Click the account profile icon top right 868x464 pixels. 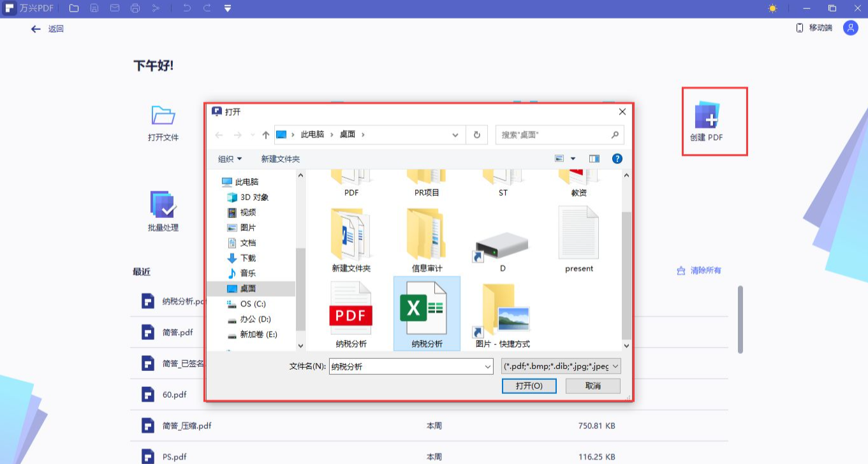tap(850, 28)
